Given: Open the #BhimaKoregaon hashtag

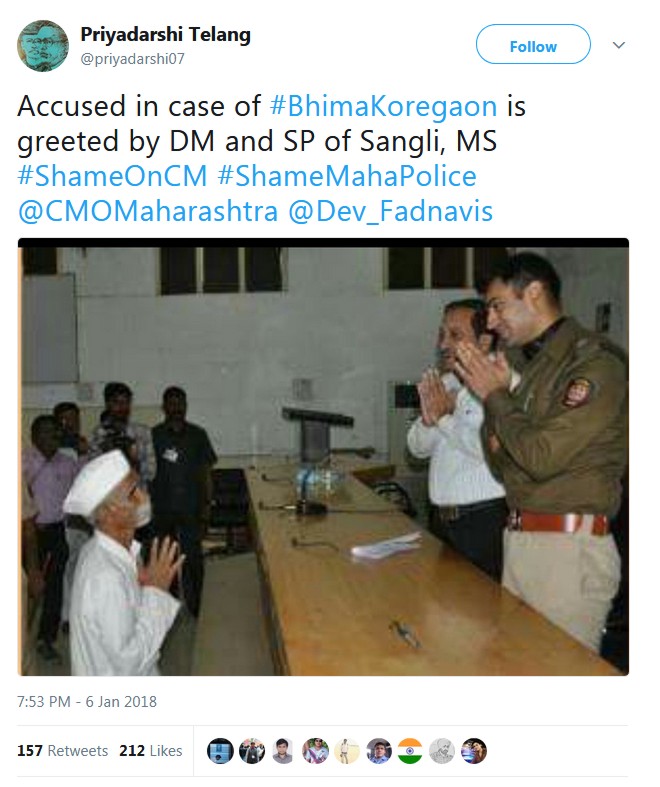Looking at the screenshot, I should pyautogui.click(x=383, y=107).
